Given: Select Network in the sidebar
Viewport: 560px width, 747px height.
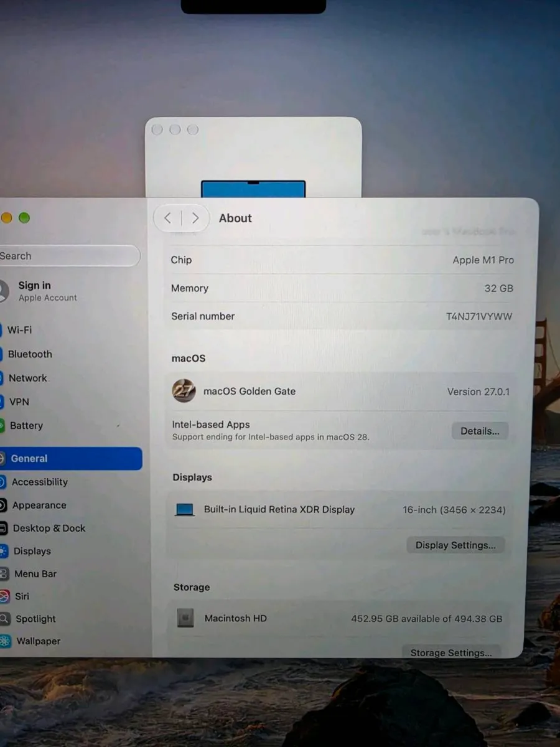Looking at the screenshot, I should pos(28,378).
